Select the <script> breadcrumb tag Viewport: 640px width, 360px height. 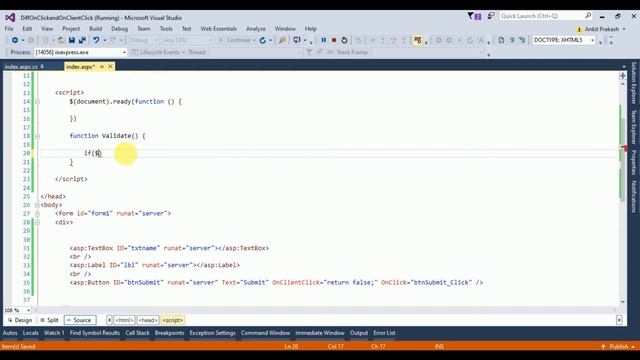tap(173, 320)
